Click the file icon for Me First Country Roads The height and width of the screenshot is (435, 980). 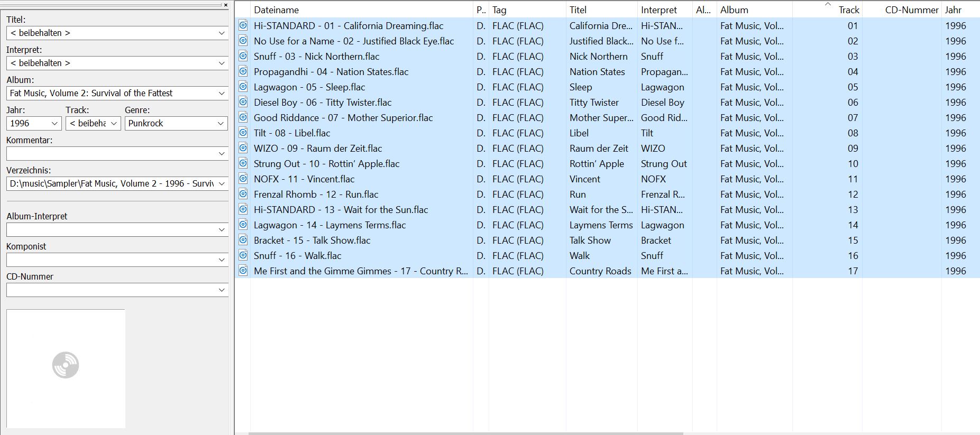[x=243, y=270]
